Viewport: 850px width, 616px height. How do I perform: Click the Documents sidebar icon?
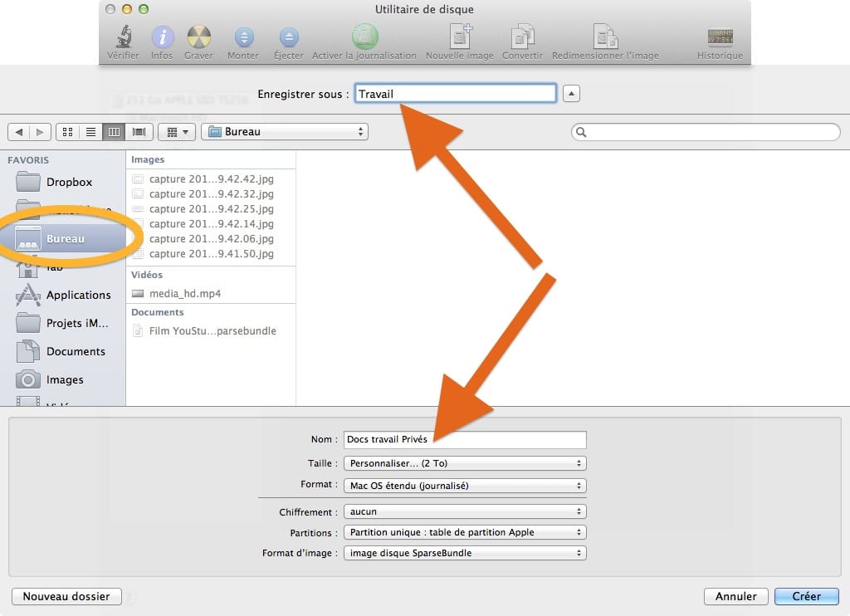[x=27, y=351]
